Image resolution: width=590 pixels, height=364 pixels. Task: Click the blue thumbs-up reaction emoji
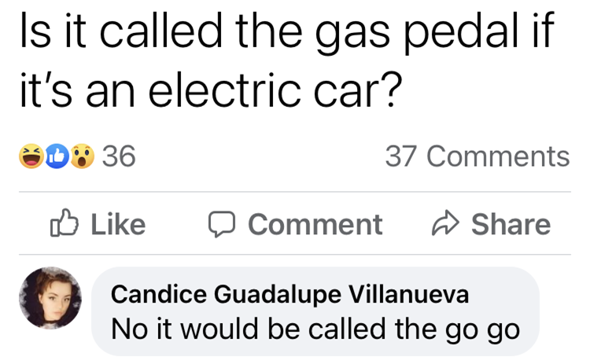click(x=57, y=156)
